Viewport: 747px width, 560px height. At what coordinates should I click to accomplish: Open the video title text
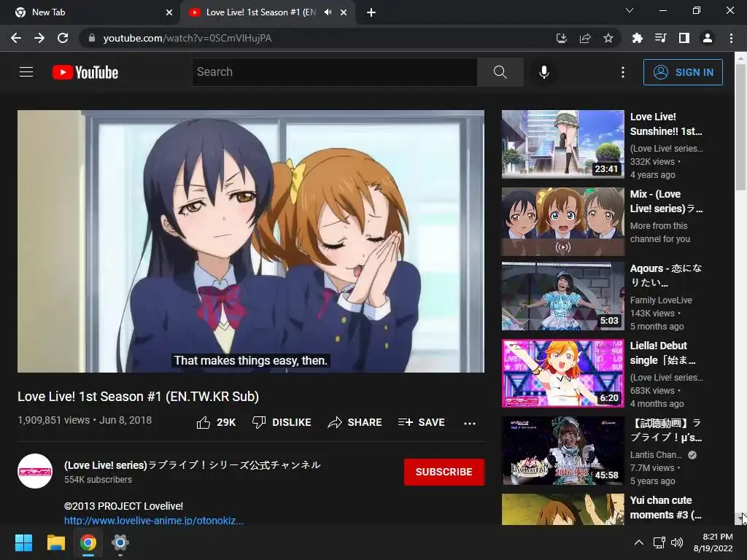pyautogui.click(x=138, y=397)
